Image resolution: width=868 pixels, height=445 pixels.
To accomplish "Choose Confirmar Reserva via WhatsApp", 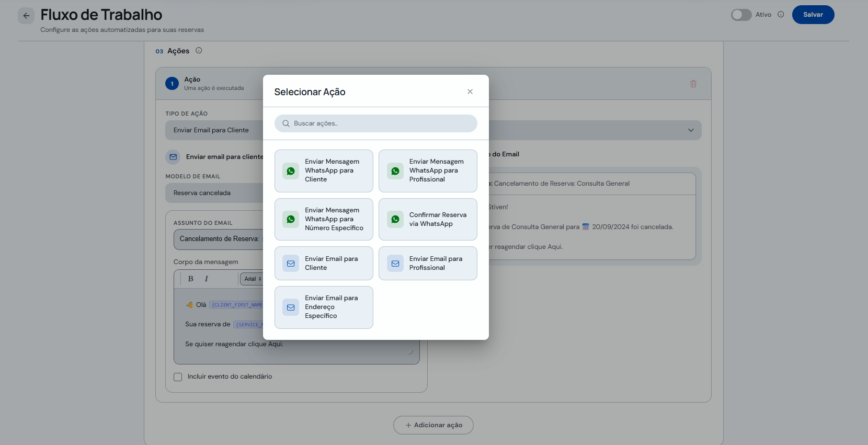I will coord(428,219).
